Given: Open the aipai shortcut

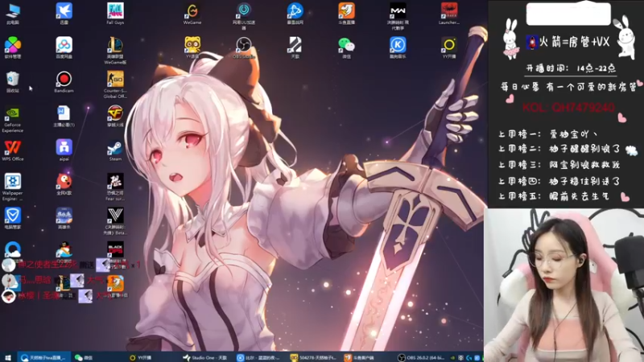Looking at the screenshot, I should [64, 150].
